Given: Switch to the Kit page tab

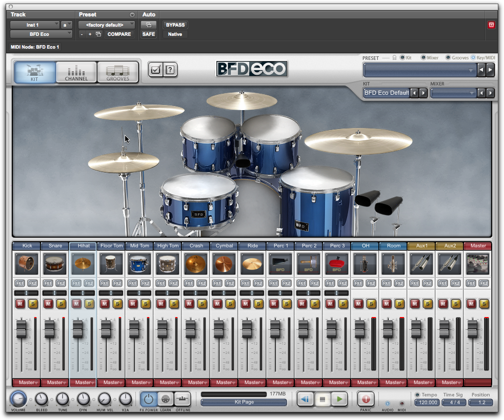Looking at the screenshot, I should (x=35, y=72).
